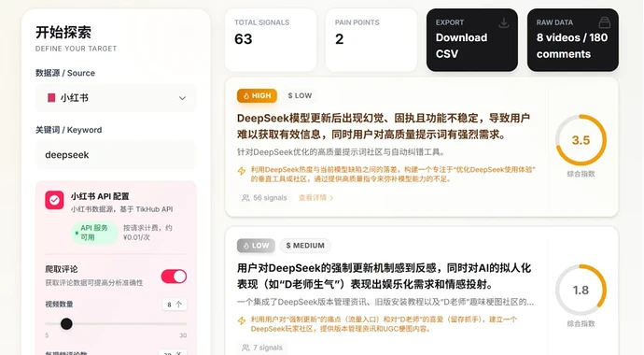Click the 针对DeepSeek优化的高质量提示词社区 description
This screenshot has width=644, height=355.
tap(341, 152)
